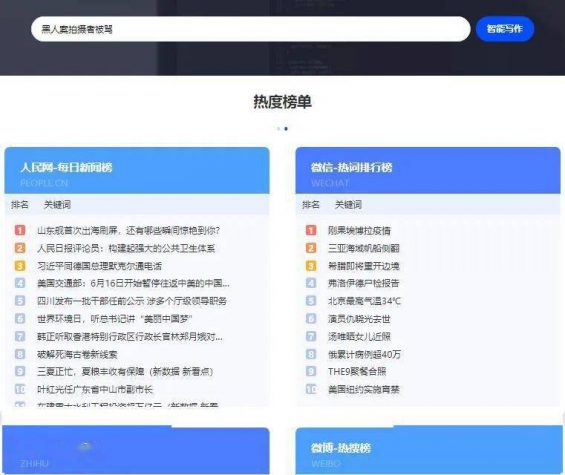Click rank 8 badge for 破解死海古卷
This screenshot has height=475, width=565.
pos(20,354)
